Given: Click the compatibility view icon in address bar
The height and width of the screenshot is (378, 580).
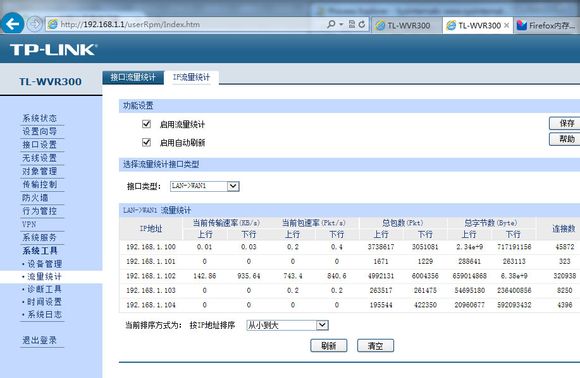Looking at the screenshot, I should (351, 24).
